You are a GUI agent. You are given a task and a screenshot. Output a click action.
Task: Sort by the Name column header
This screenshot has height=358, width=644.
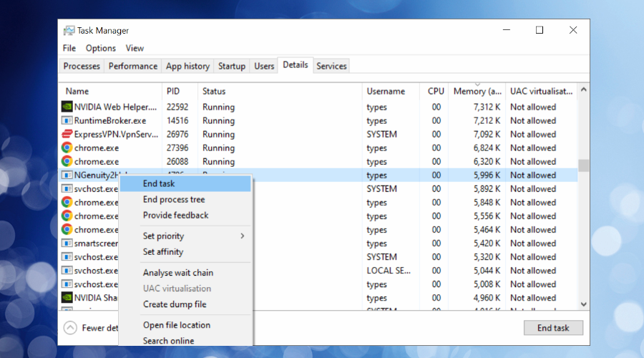[x=111, y=91]
